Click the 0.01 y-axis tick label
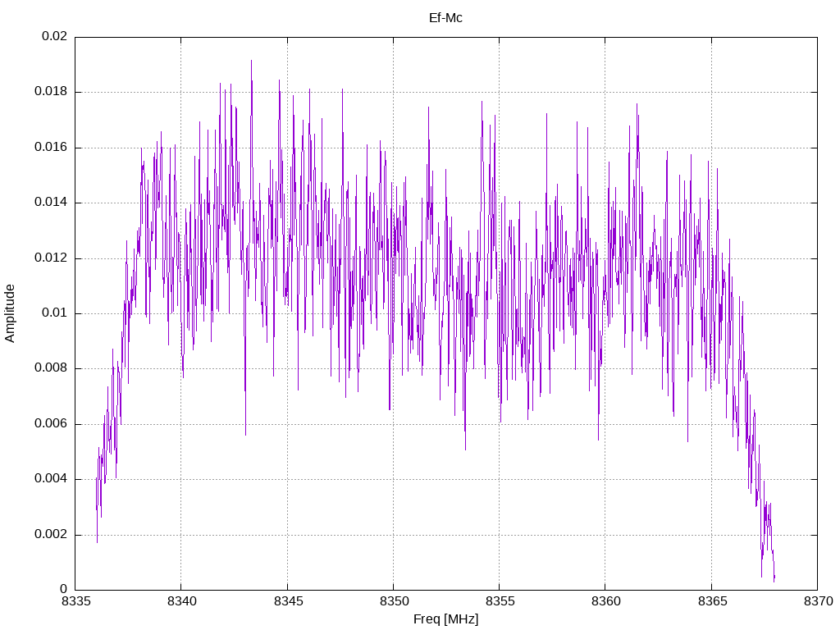 (x=55, y=313)
